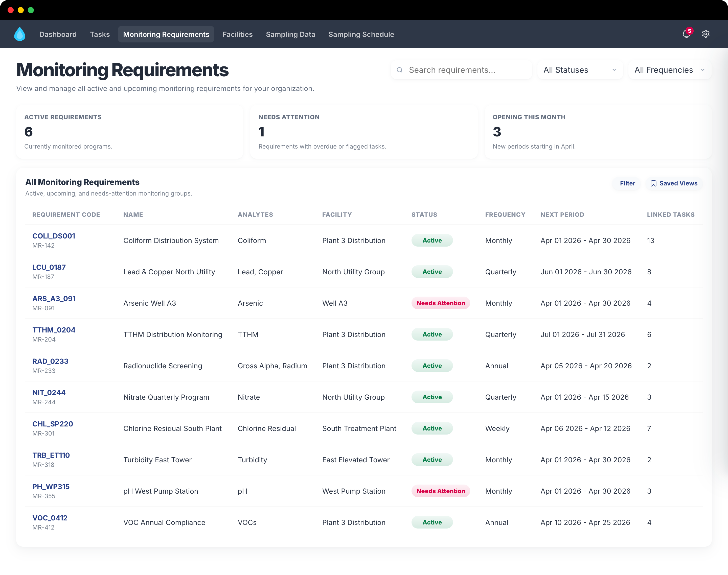Sort by the Frequency column header

pyautogui.click(x=505, y=215)
